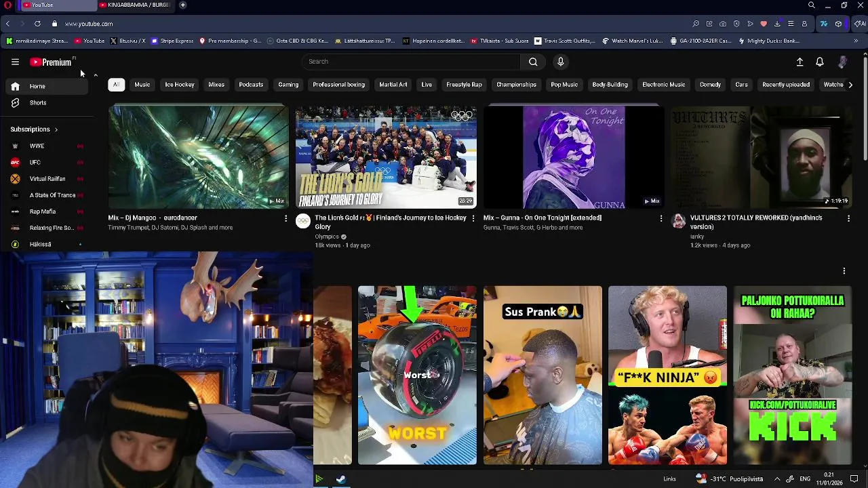This screenshot has height=488, width=868.
Task: Select the Comedy chip
Action: [x=710, y=85]
